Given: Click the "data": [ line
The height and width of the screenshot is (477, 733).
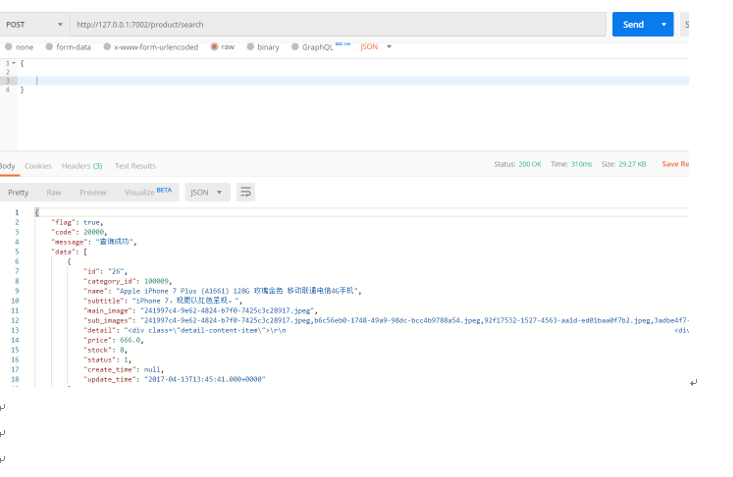Looking at the screenshot, I should click(69, 252).
